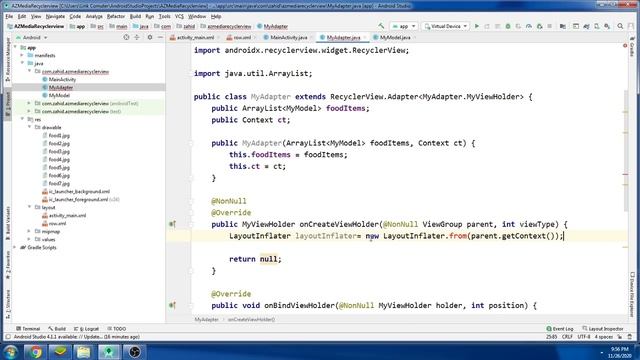Click the Attach Debugger to Android Process icon
The width and height of the screenshot is (640, 360).
[539, 26]
